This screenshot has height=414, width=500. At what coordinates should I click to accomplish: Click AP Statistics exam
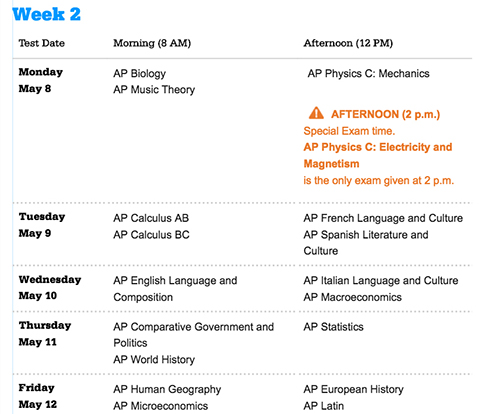pyautogui.click(x=333, y=327)
